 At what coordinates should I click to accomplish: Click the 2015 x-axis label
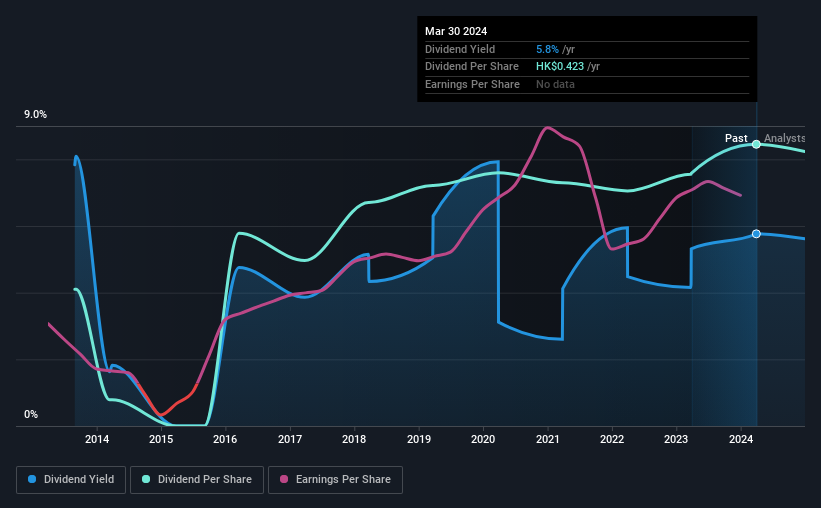point(161,439)
